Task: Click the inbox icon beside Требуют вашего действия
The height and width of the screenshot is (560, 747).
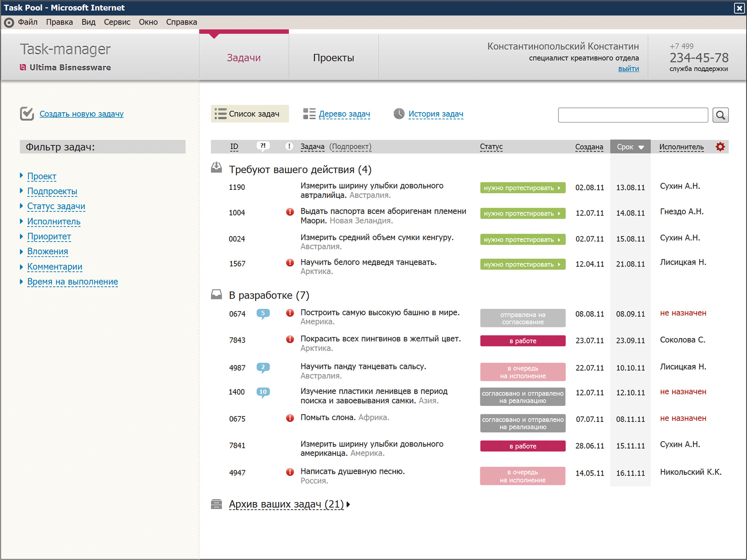Action: pos(216,168)
